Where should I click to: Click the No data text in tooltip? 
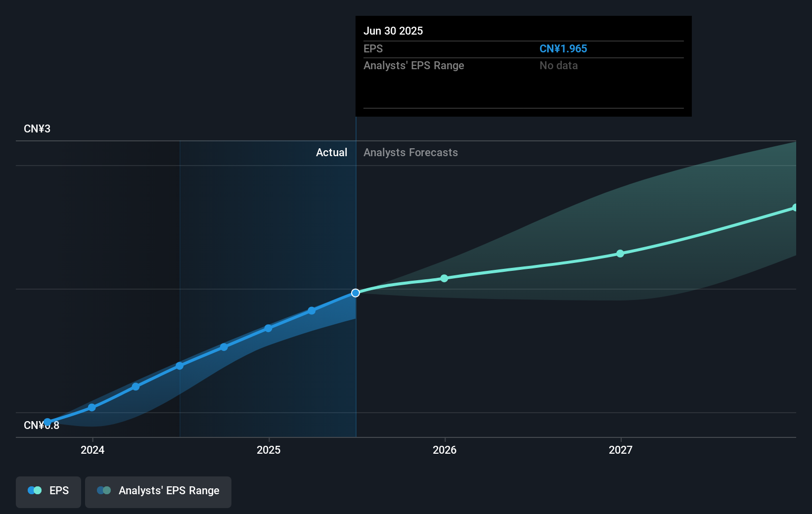click(558, 65)
